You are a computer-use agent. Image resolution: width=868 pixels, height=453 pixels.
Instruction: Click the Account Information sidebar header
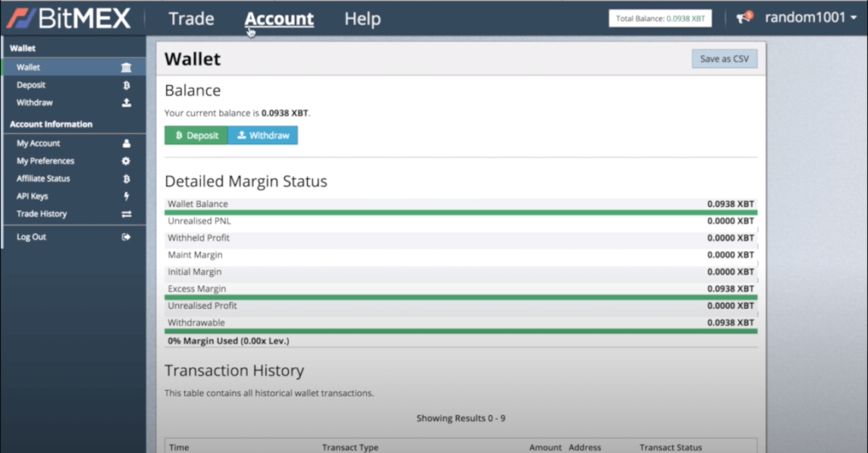51,124
